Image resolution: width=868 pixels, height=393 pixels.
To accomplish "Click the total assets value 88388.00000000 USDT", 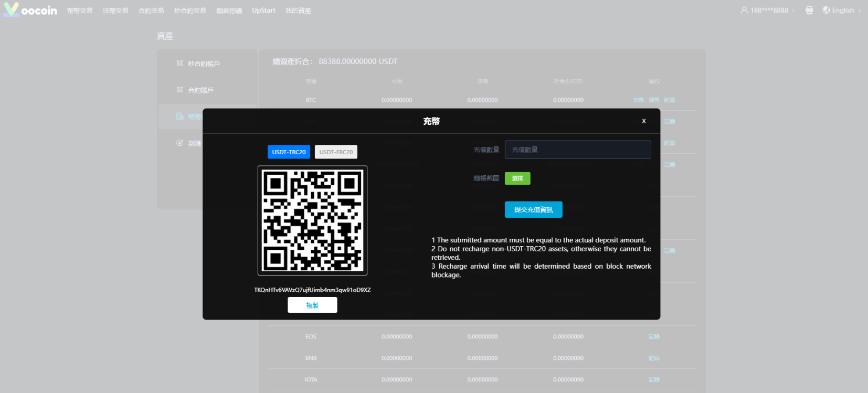I will pos(358,61).
